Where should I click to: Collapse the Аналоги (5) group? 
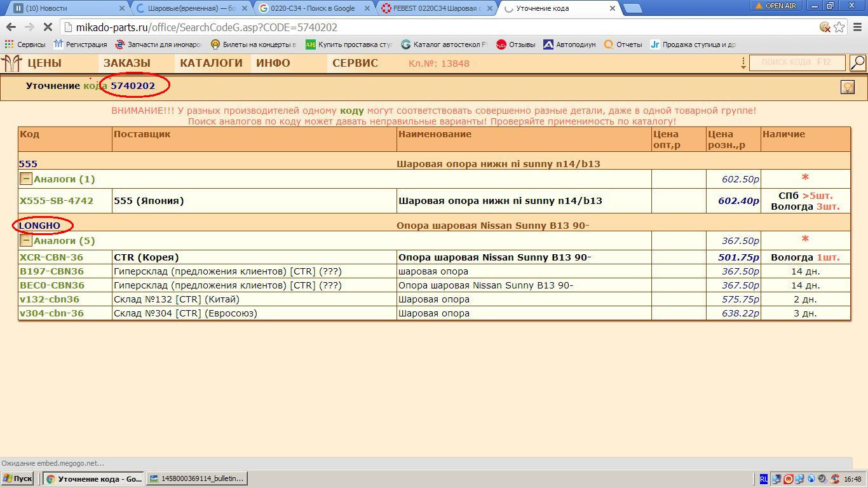(x=26, y=241)
